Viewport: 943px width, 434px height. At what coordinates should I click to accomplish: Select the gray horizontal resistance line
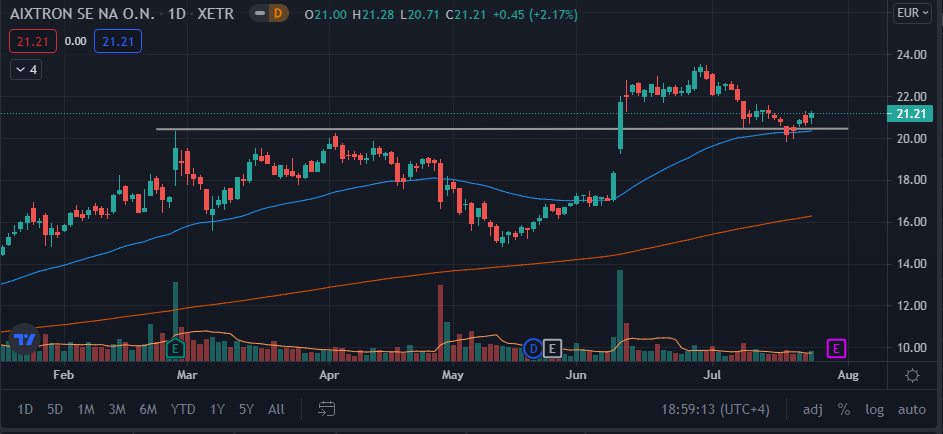click(502, 129)
